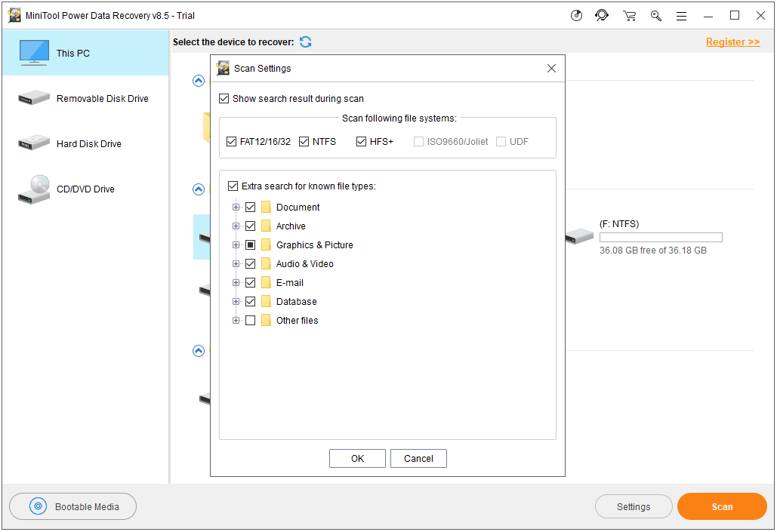The height and width of the screenshot is (532, 777).
Task: Click the Hard Disk Drive icon
Action: [34, 143]
